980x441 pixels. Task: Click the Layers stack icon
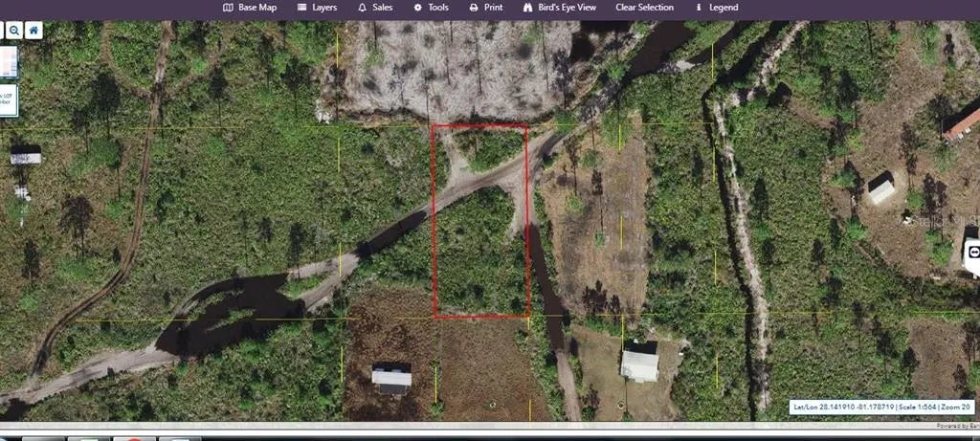(302, 8)
